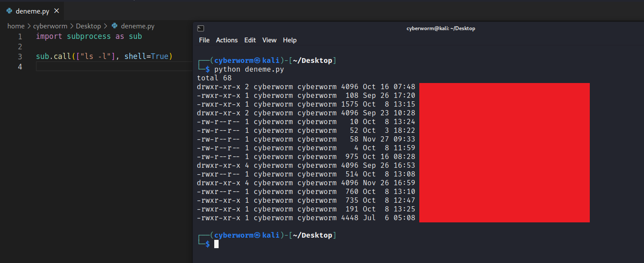Click the Python file icon in the breadcrumb
This screenshot has height=263, width=644.
pos(115,26)
